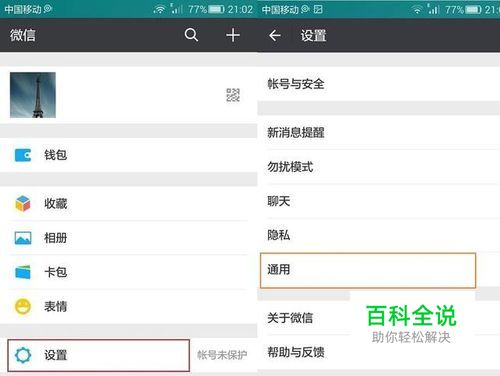This screenshot has width=500, height=376.
Task: Open the WeChat search magnifier icon
Action: [x=191, y=35]
